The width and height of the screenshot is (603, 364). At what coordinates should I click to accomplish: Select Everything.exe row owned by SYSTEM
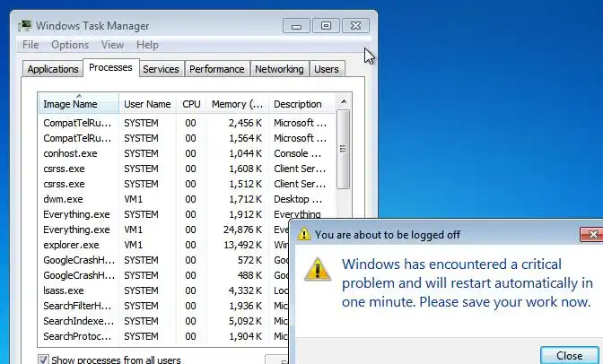click(x=187, y=214)
